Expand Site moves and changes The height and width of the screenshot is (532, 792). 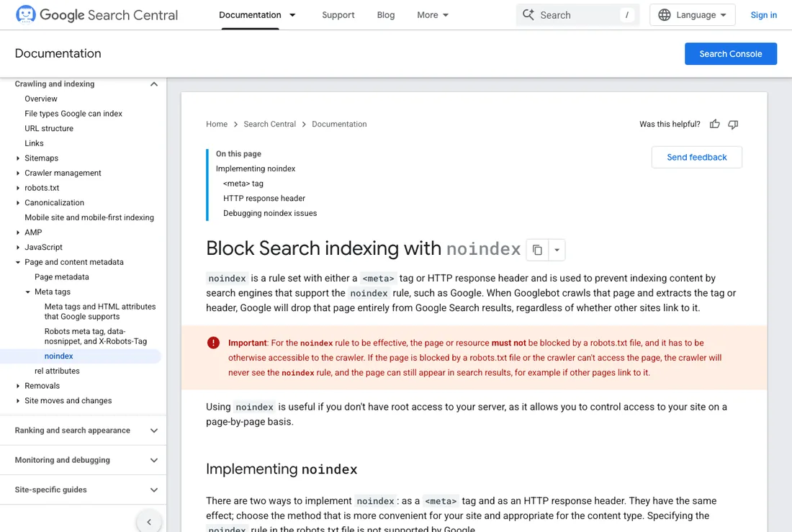[18, 401]
